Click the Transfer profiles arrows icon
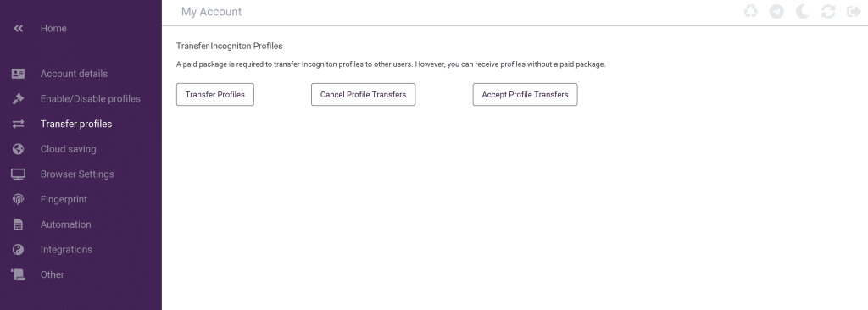Image resolution: width=868 pixels, height=310 pixels. tap(19, 124)
